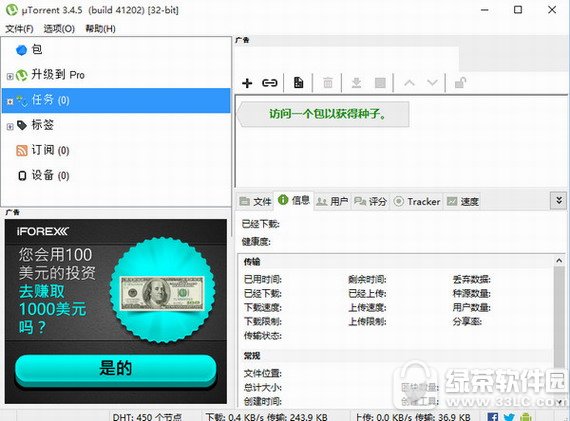570x421 pixels.
Task: Select 设备 (0) in the sidebar
Action: click(116, 176)
